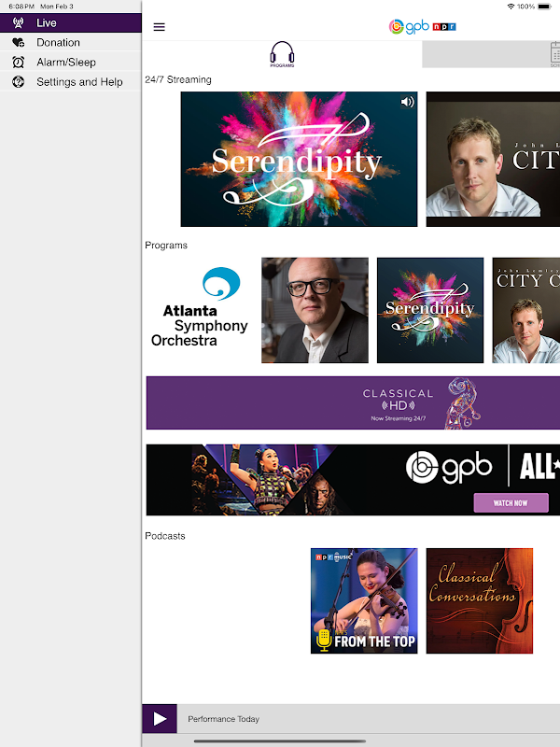This screenshot has height=747, width=560.
Task: Click the Watch Now button
Action: click(x=511, y=502)
